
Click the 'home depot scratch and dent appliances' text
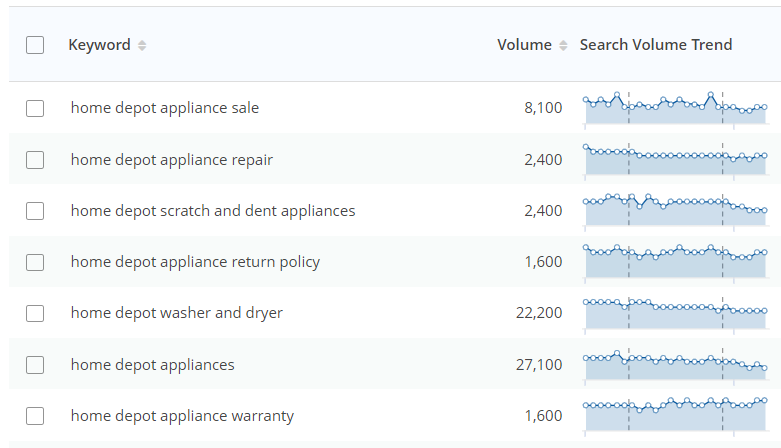click(x=213, y=211)
